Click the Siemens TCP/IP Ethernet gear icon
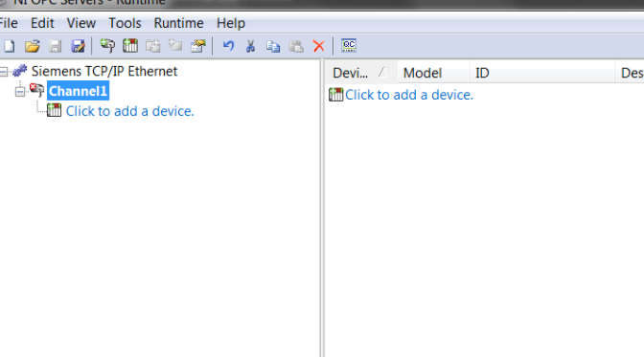 [x=20, y=71]
